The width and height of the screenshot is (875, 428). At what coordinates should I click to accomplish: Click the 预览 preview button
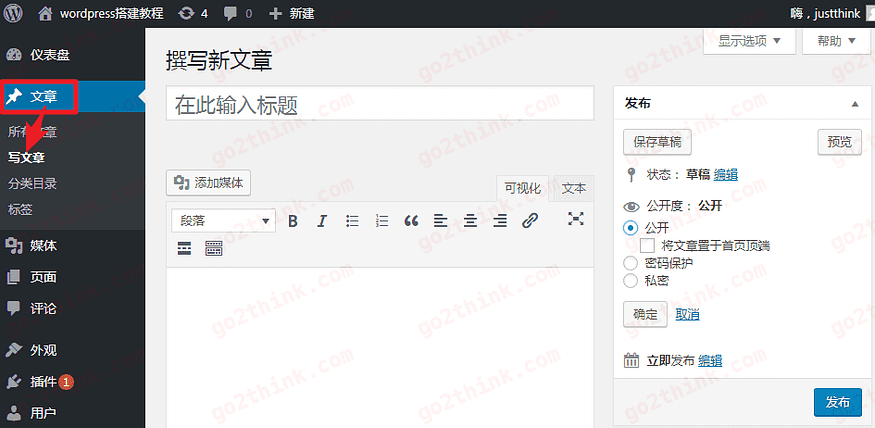click(839, 142)
